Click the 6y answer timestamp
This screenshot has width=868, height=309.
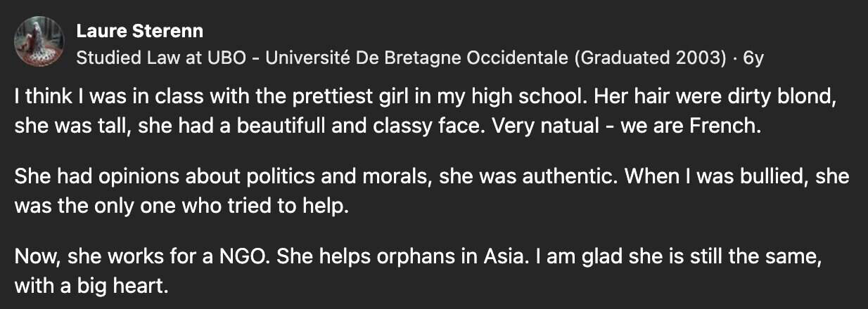753,59
